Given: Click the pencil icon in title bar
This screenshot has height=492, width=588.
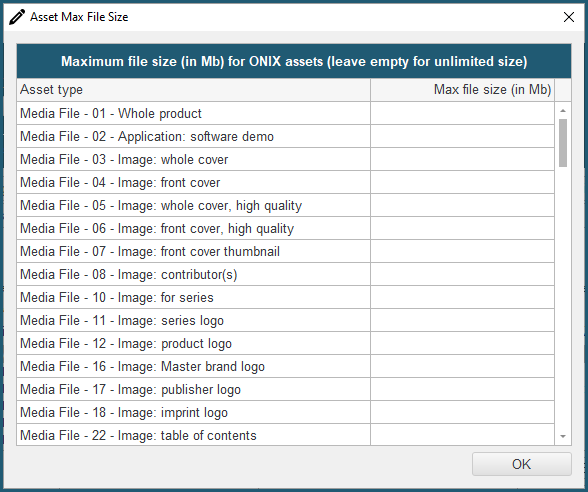Looking at the screenshot, I should click(17, 17).
